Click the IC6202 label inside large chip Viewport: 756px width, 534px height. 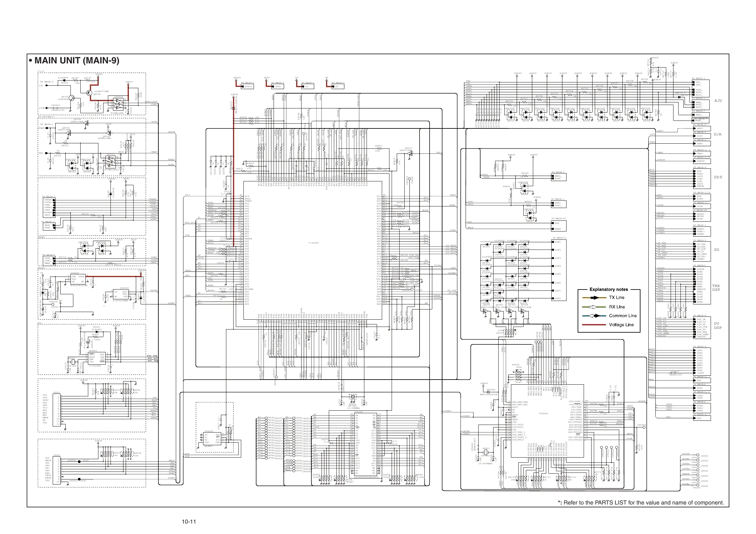click(313, 243)
